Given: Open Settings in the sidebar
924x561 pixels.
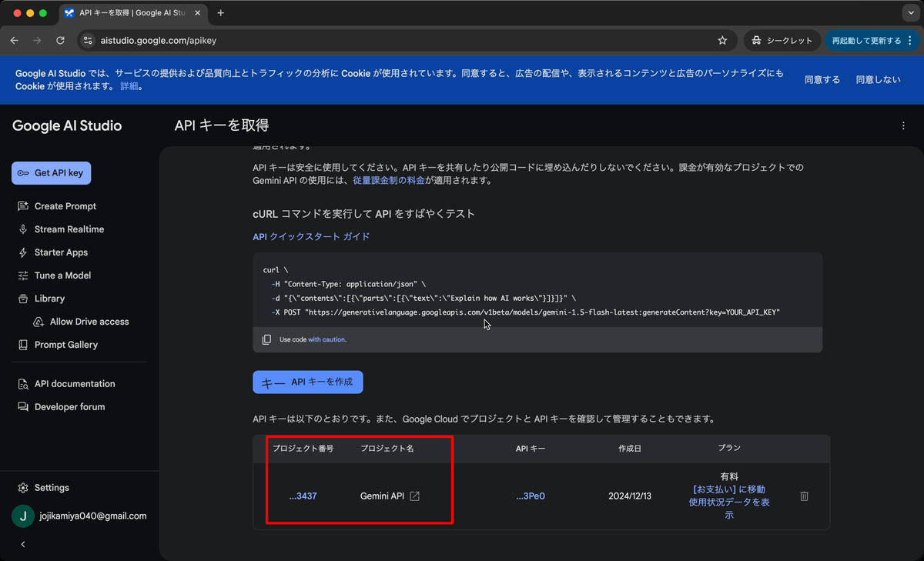Looking at the screenshot, I should (x=52, y=488).
